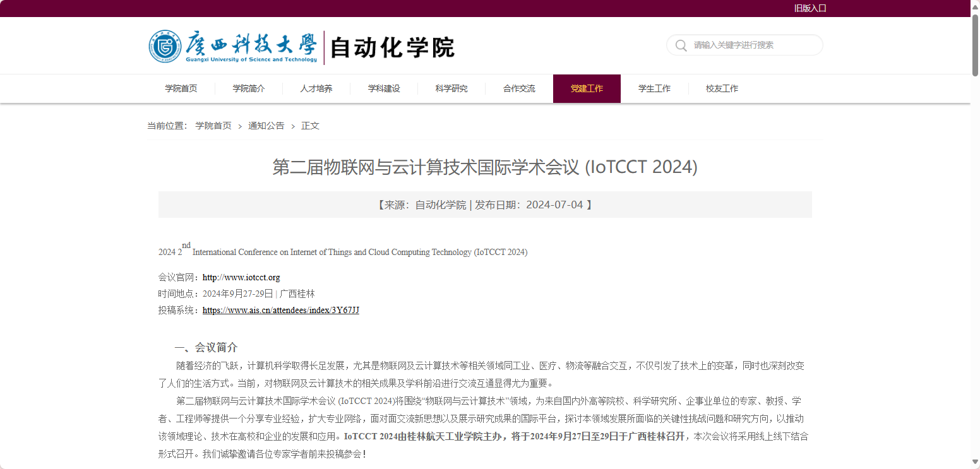The image size is (980, 469).
Task: Open the 学院首页 navigation menu
Action: [x=181, y=88]
